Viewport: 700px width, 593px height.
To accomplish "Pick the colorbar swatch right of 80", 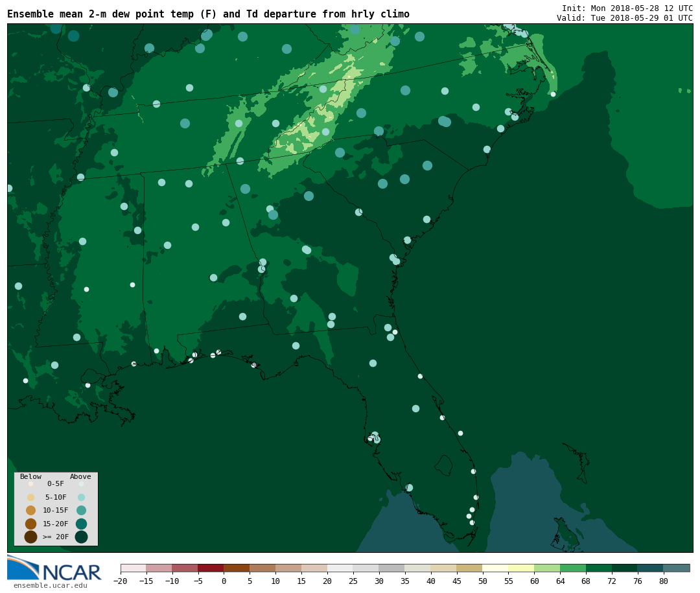I will (676, 568).
